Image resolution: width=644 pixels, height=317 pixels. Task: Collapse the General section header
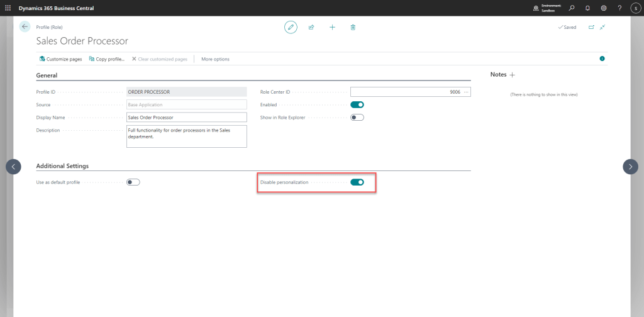pos(47,75)
